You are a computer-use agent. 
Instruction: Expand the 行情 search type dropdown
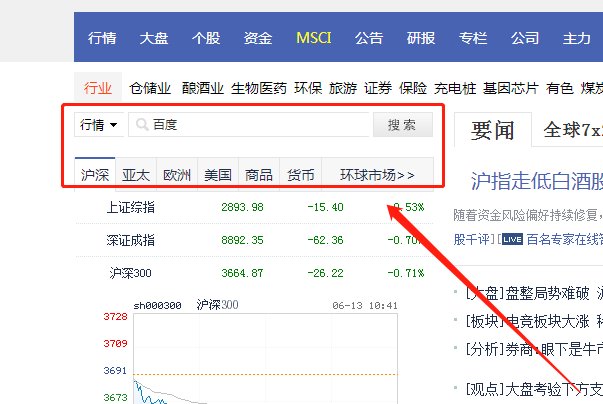tap(99, 125)
